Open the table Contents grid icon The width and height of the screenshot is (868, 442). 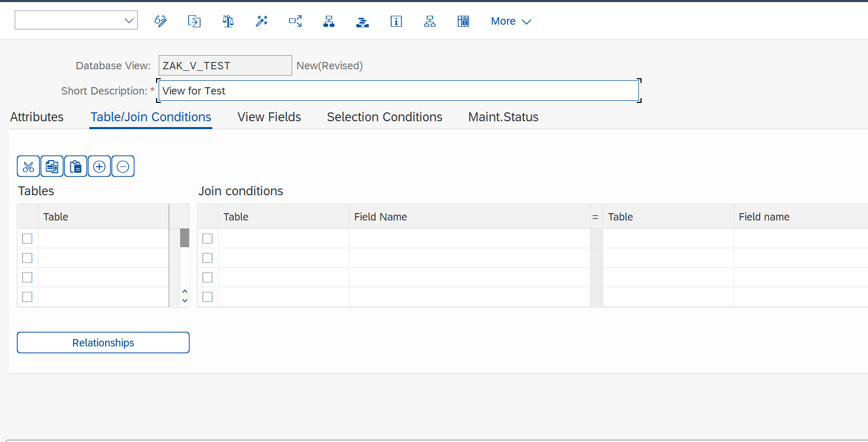point(463,21)
